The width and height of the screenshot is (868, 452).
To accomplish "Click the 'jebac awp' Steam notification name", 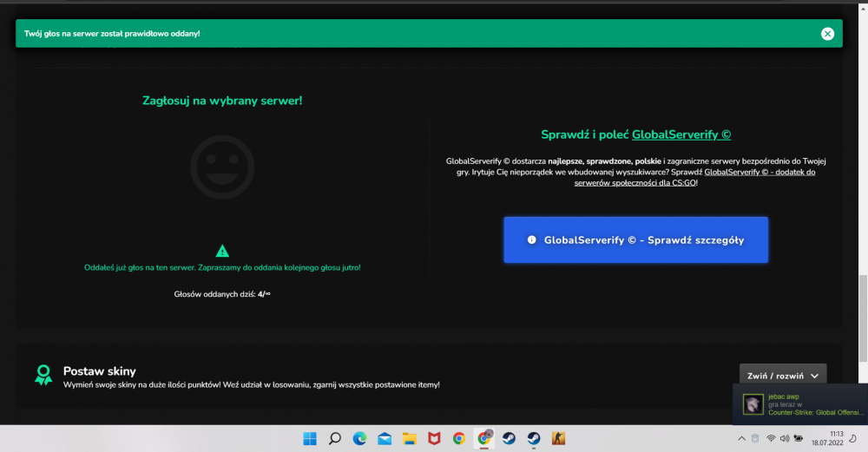I will pyautogui.click(x=783, y=396).
